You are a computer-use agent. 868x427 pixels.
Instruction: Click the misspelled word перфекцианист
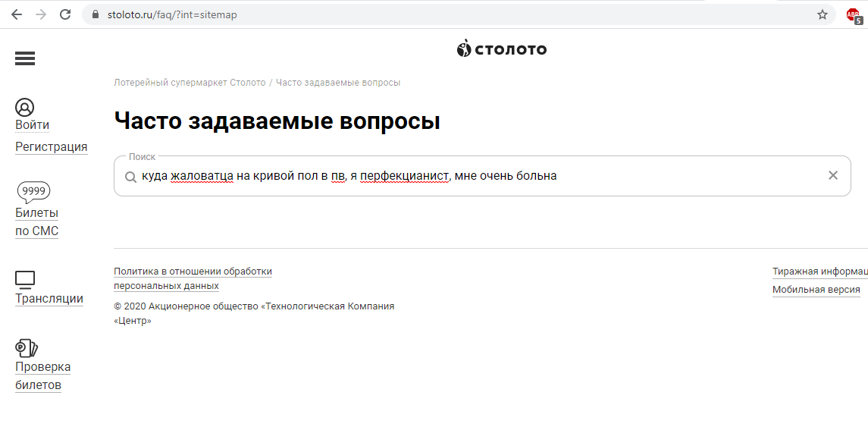[x=404, y=176]
